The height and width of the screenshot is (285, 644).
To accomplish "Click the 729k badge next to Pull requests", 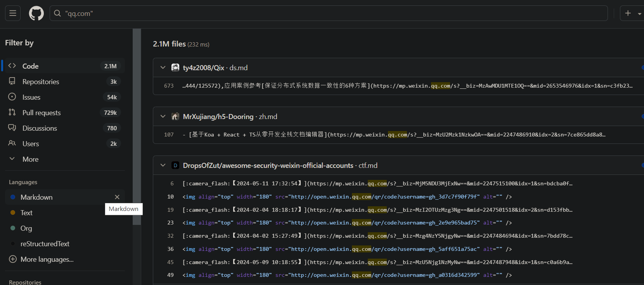I will tap(111, 112).
